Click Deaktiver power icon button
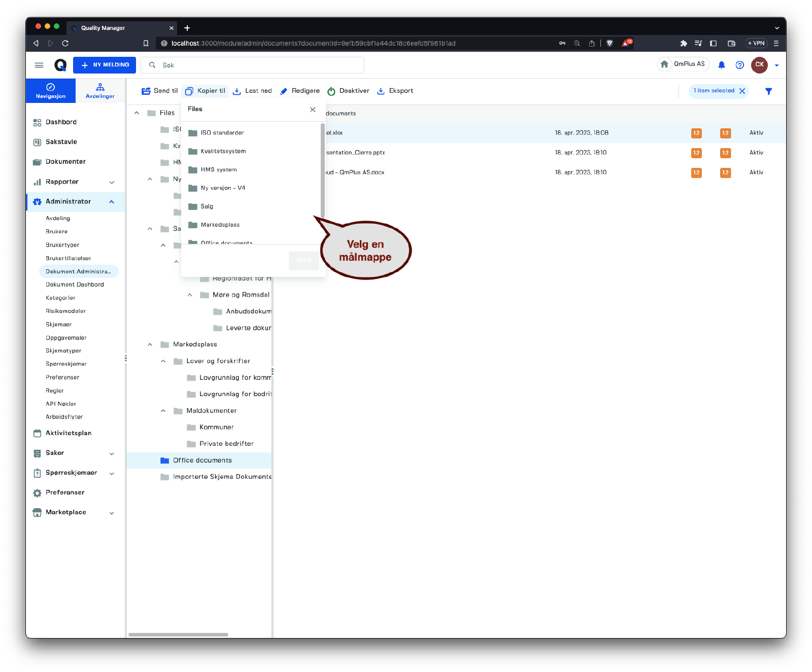Viewport: 812px width, 672px height. click(x=348, y=91)
